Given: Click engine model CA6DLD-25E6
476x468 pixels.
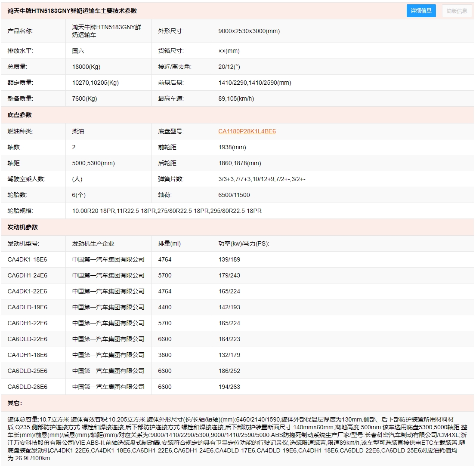Looking at the screenshot, I should [x=27, y=371].
